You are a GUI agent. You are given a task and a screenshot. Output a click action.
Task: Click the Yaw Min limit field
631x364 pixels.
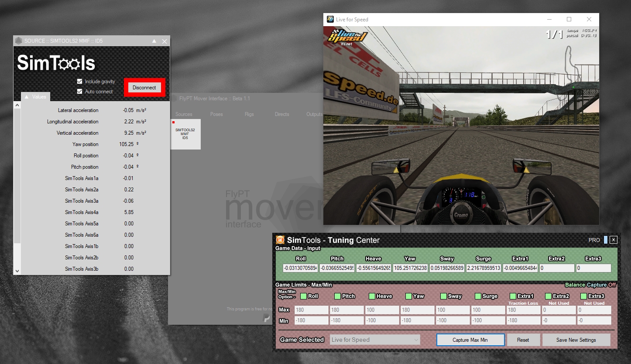tap(418, 320)
